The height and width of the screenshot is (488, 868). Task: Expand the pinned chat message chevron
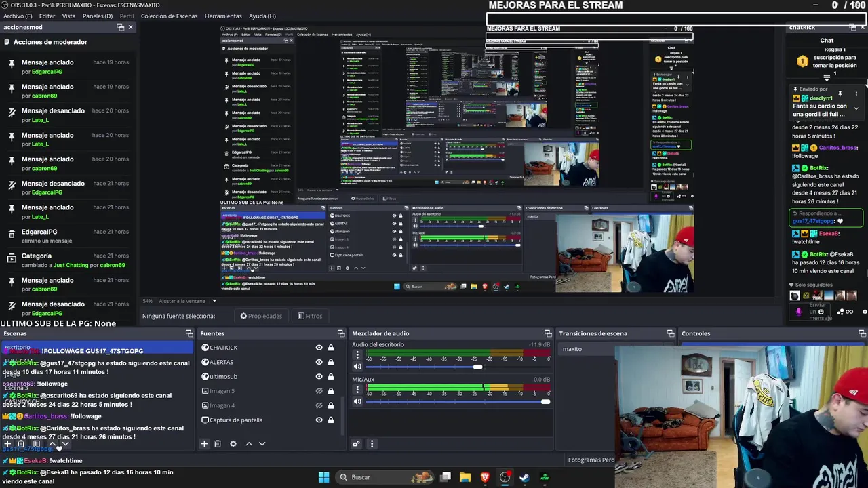856,108
